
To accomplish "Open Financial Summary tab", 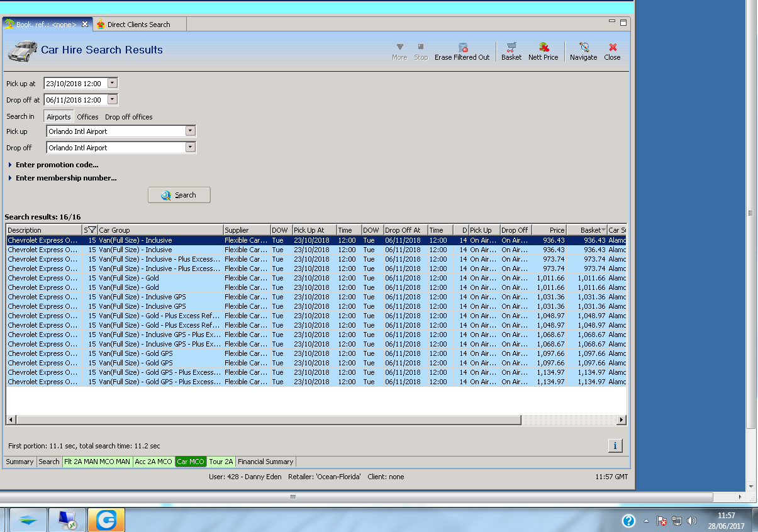I will click(x=265, y=462).
